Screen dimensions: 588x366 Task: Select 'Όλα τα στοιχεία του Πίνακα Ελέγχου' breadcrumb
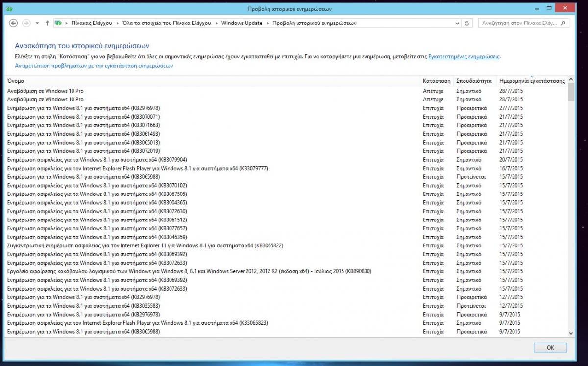point(168,23)
